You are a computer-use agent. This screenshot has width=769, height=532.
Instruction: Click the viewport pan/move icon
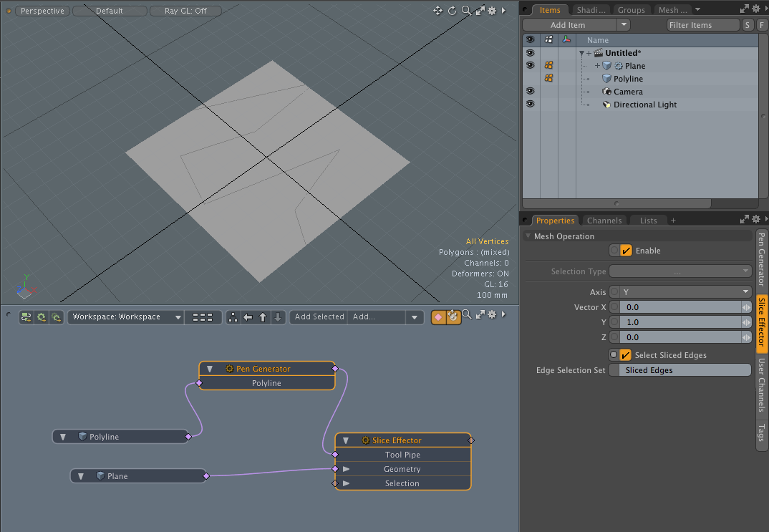pyautogui.click(x=437, y=11)
